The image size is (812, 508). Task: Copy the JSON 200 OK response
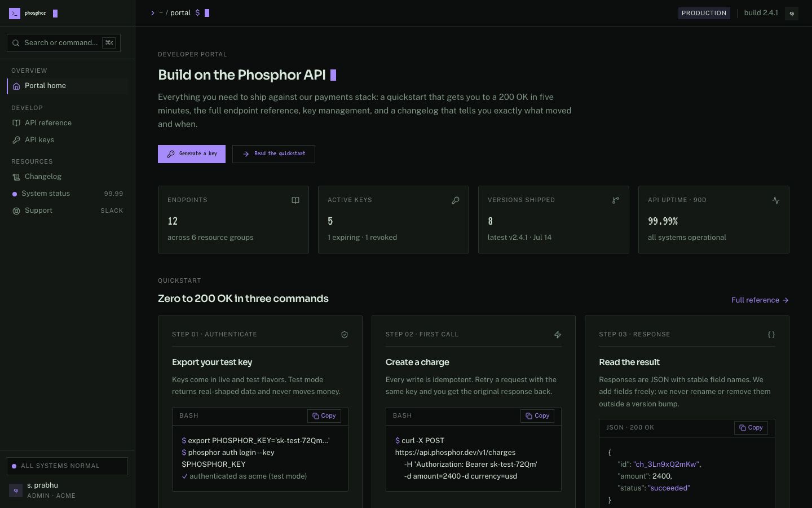[751, 428]
